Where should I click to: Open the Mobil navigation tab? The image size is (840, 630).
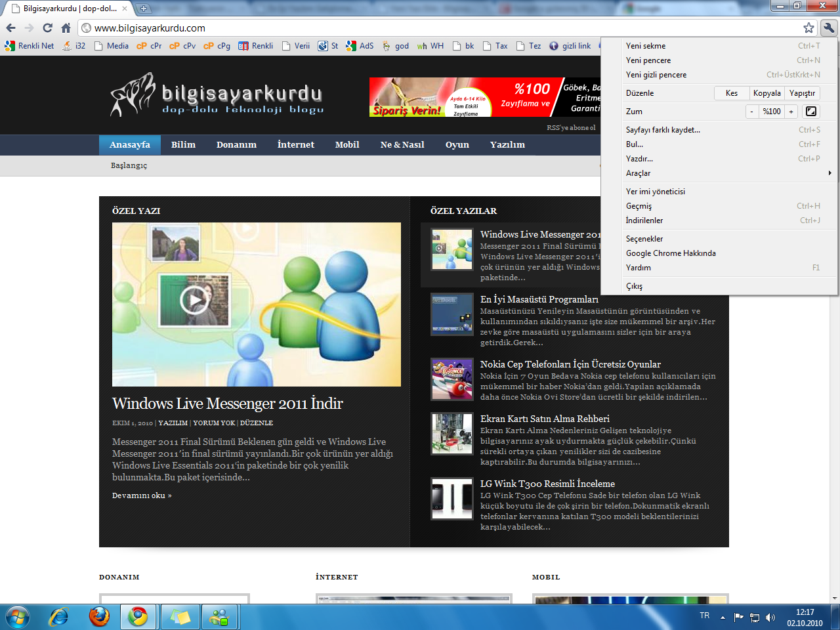[x=347, y=145]
